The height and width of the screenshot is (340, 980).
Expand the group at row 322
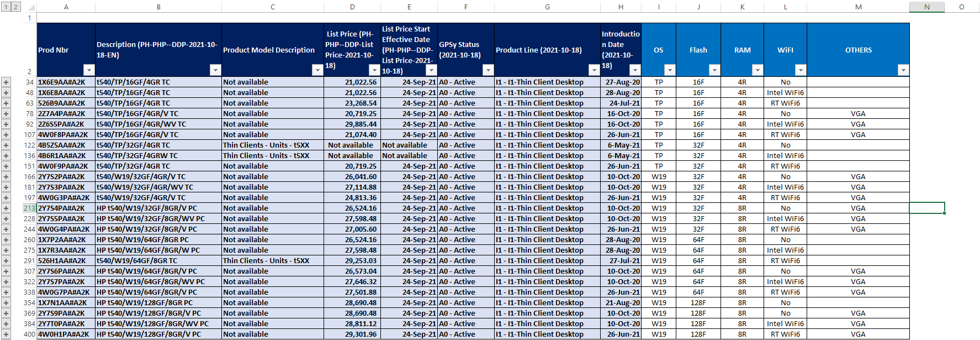(x=6, y=282)
